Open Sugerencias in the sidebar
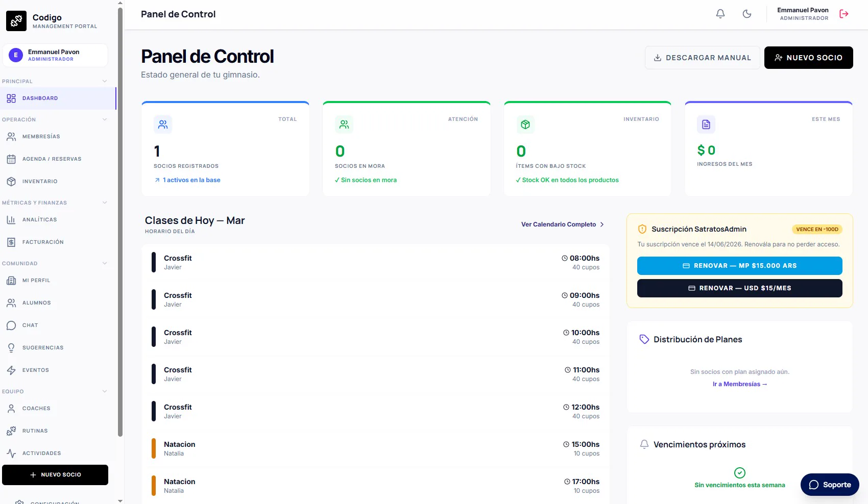This screenshot has height=504, width=868. (x=58, y=348)
